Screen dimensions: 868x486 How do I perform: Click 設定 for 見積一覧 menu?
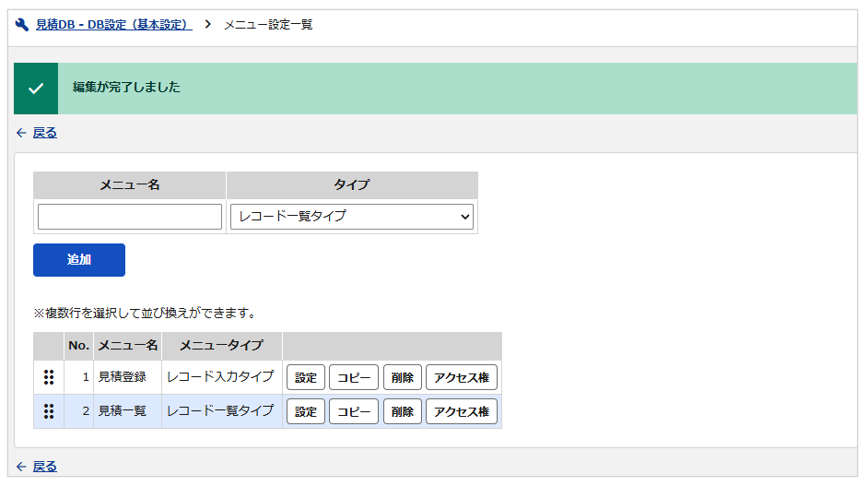click(306, 411)
